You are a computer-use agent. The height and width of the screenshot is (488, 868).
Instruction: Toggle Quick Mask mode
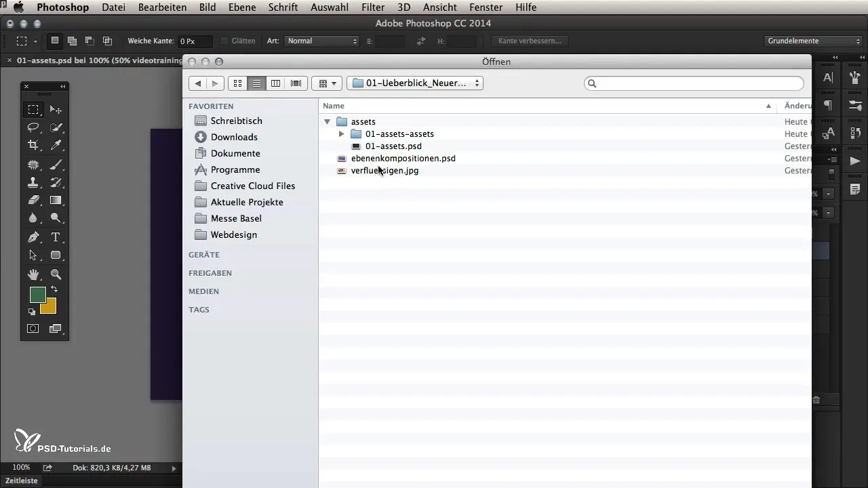33,329
